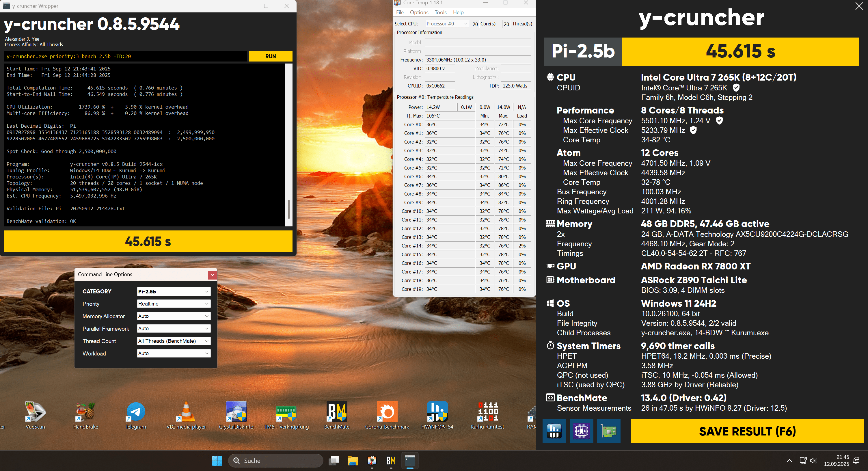Click the y-cruncher command line input field
Viewport: 868px width, 471px height.
[125, 56]
